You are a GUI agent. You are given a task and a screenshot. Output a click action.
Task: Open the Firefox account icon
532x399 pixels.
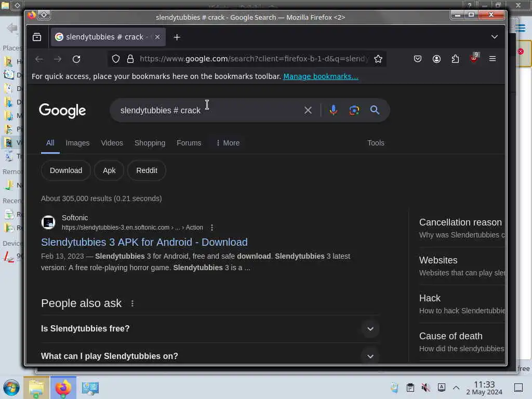(436, 59)
